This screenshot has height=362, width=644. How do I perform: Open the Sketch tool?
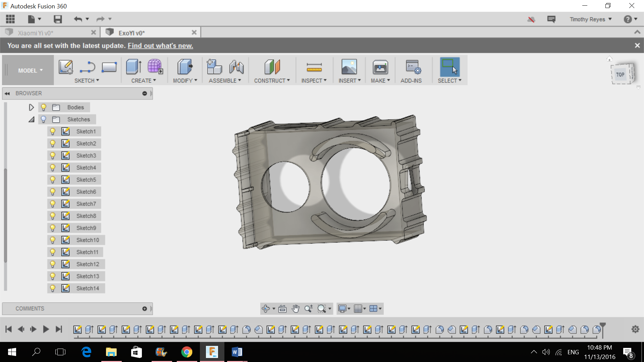(66, 67)
